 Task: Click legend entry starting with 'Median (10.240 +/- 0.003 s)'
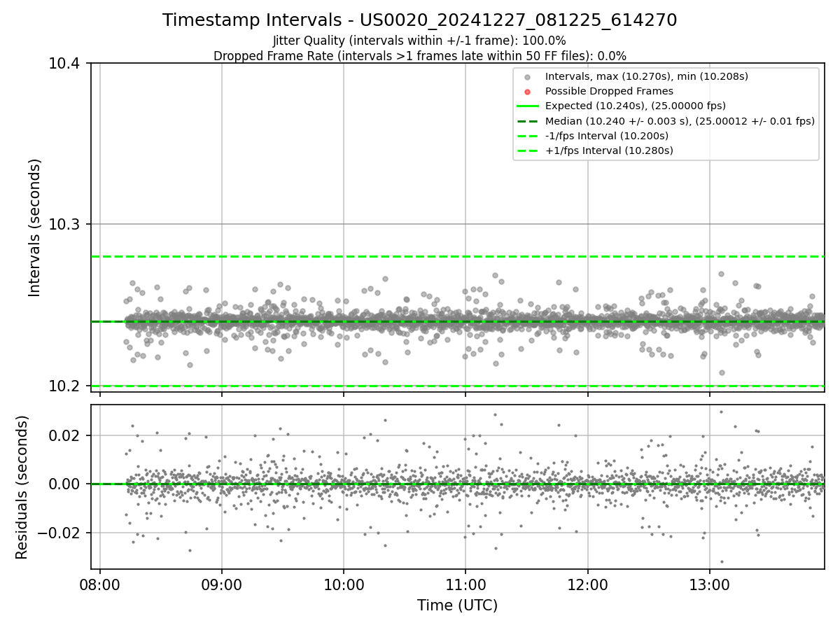click(x=680, y=121)
